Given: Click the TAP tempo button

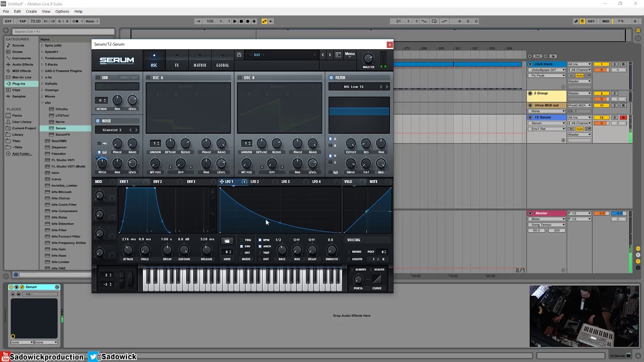Looking at the screenshot, I should point(23,21).
